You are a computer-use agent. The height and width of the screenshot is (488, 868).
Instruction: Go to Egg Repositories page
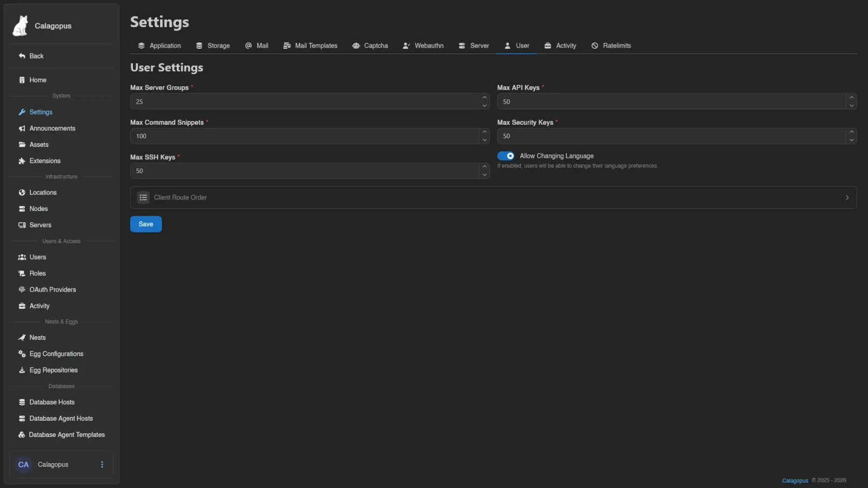pos(61,370)
